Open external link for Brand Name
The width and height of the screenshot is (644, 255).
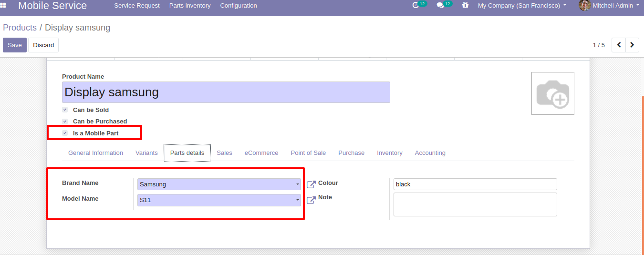coord(311,184)
